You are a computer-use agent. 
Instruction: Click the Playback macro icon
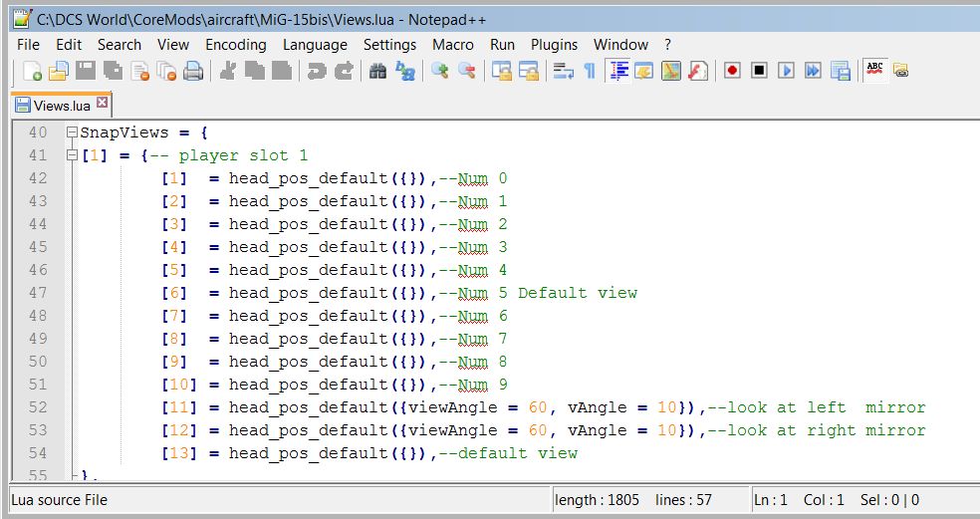(x=786, y=71)
